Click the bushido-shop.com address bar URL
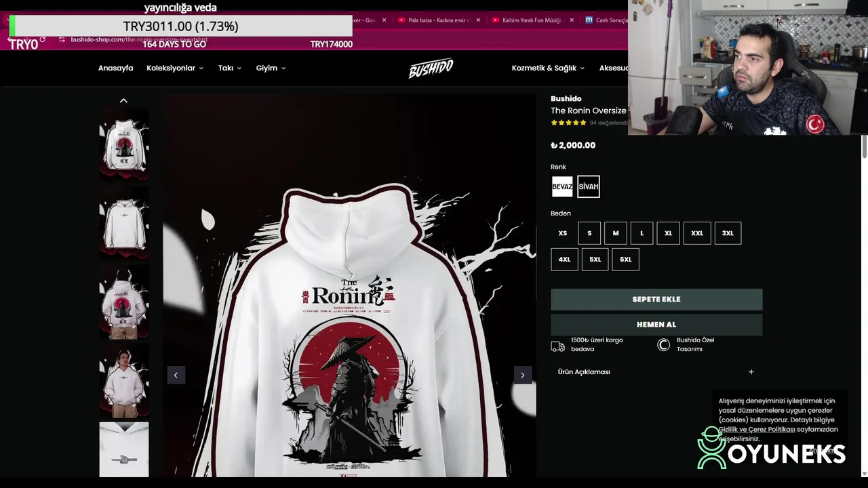 click(x=139, y=39)
